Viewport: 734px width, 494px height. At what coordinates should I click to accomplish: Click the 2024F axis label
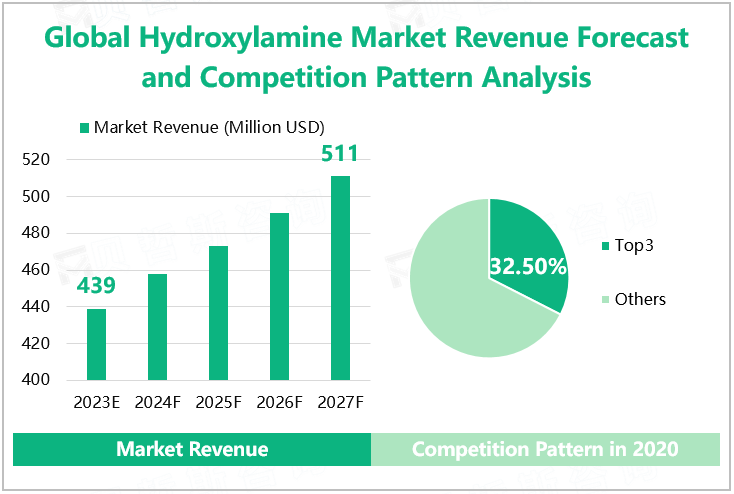coord(157,402)
